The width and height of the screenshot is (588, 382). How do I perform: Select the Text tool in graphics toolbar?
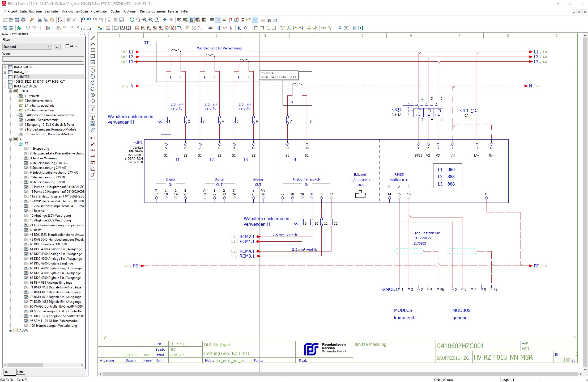tap(93, 117)
